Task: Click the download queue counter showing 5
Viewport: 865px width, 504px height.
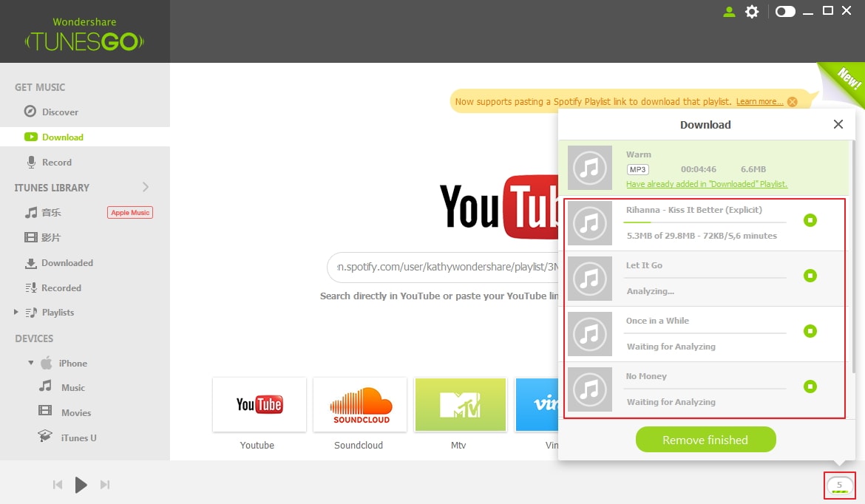Action: click(x=840, y=486)
